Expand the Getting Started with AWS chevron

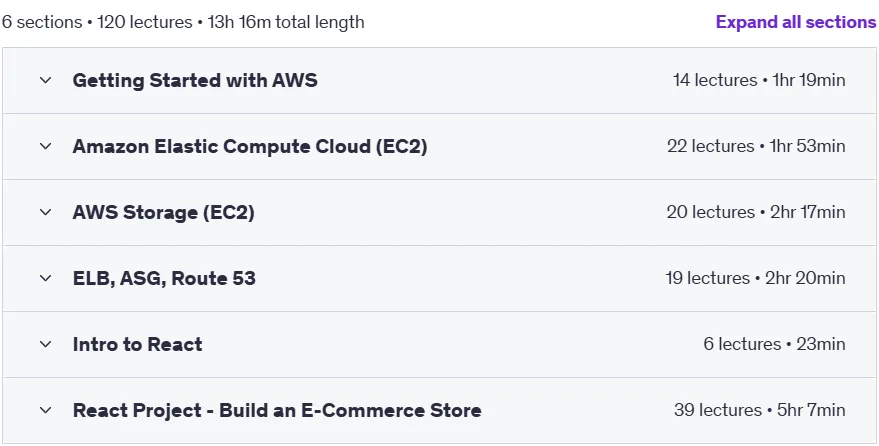45,81
